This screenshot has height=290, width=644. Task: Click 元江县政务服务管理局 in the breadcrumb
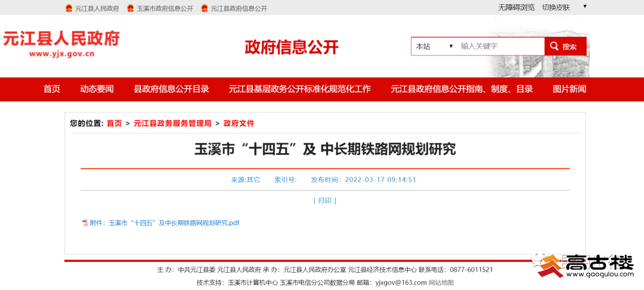pos(172,123)
